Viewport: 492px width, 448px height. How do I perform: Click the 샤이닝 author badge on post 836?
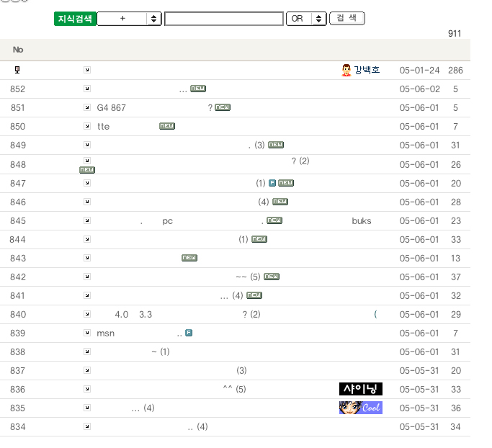coord(360,389)
